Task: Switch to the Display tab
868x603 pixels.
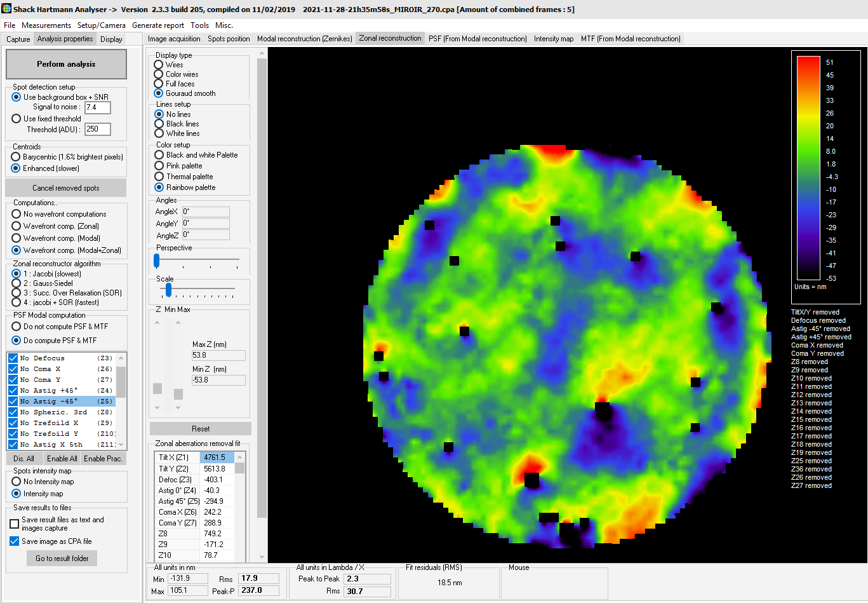Action: (111, 39)
